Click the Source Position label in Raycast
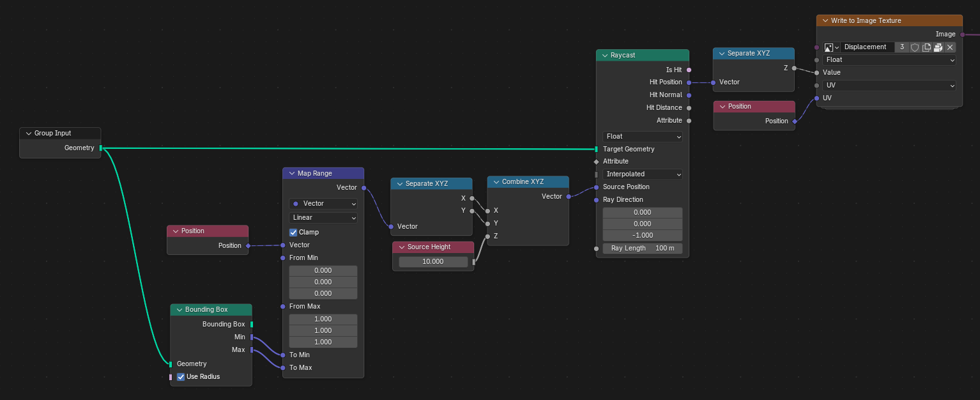This screenshot has height=400, width=980. point(626,187)
